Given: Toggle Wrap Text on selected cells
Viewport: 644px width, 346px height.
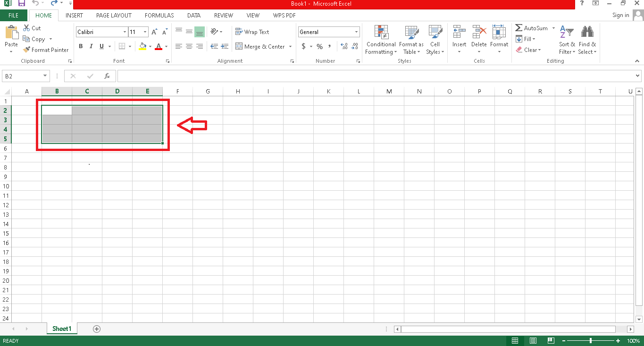Looking at the screenshot, I should [x=252, y=32].
